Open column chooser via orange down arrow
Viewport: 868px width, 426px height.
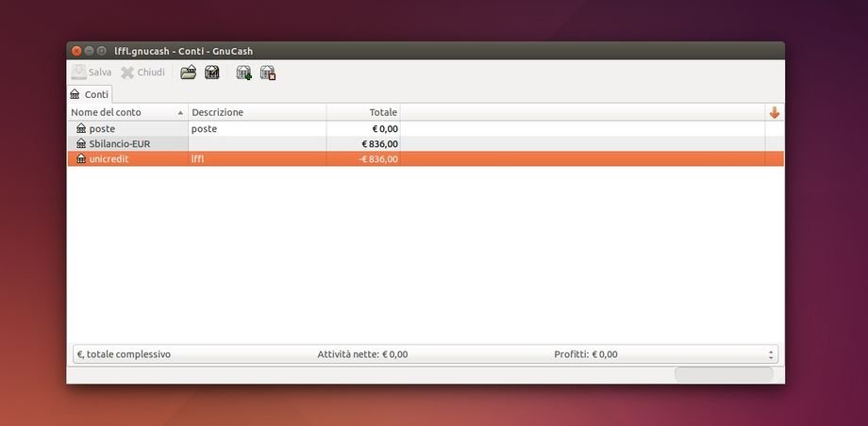[x=775, y=112]
